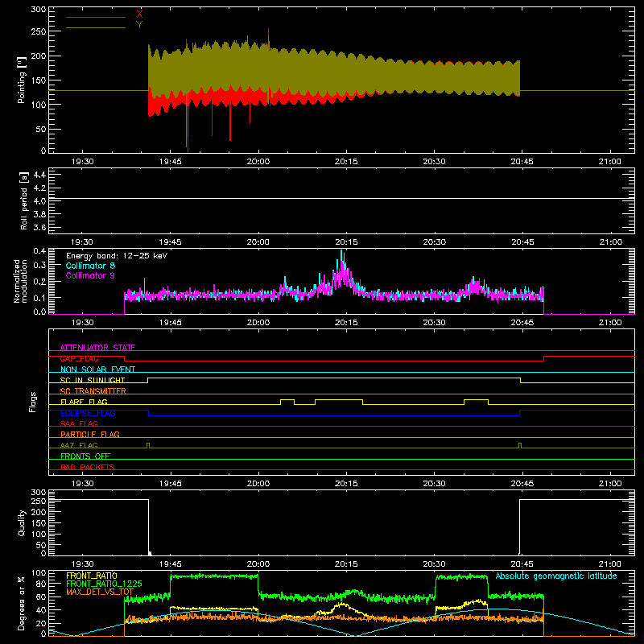
Task: Click the magenta 'Collimator 9' legend text
Action: (x=90, y=275)
